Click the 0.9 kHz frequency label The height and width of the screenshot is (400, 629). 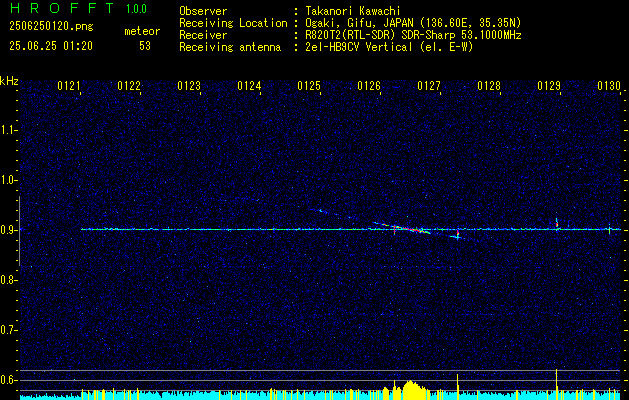click(x=9, y=230)
